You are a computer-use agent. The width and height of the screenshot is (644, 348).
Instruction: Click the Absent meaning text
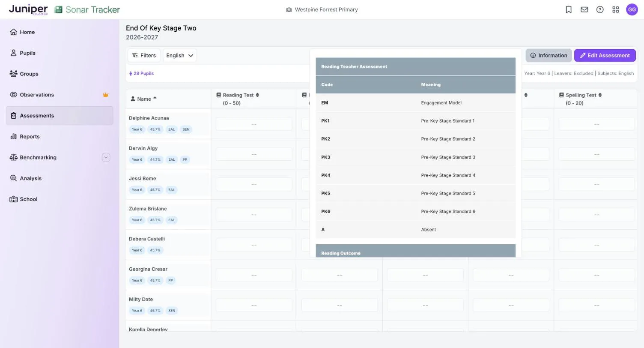pyautogui.click(x=429, y=230)
